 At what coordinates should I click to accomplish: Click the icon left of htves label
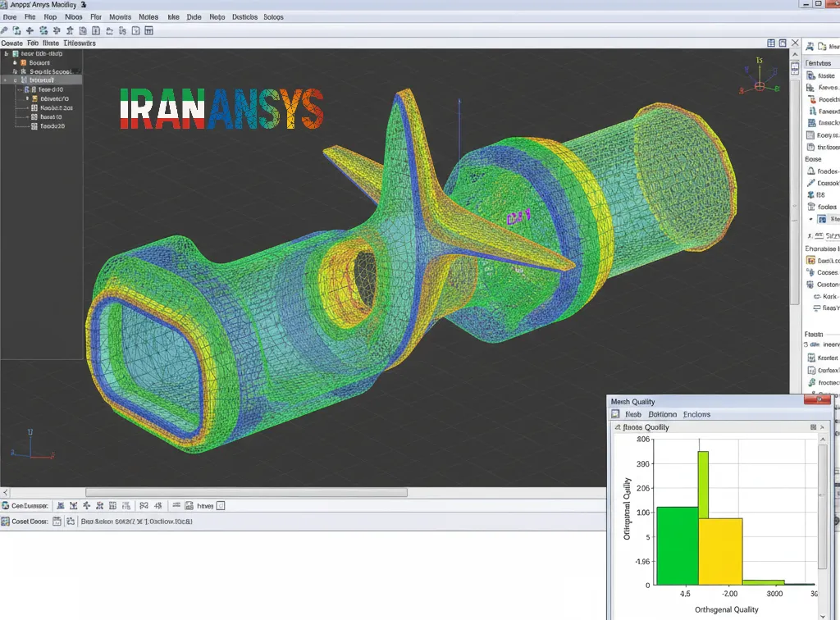tap(189, 505)
